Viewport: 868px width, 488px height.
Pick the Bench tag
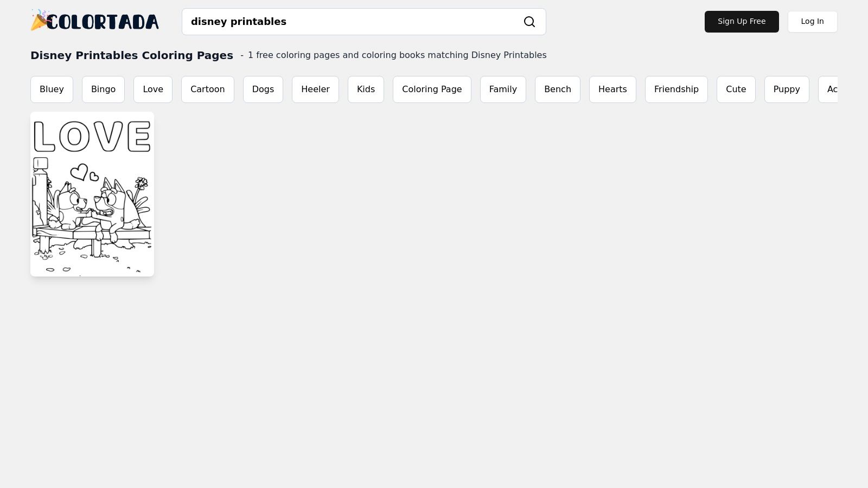tap(558, 89)
